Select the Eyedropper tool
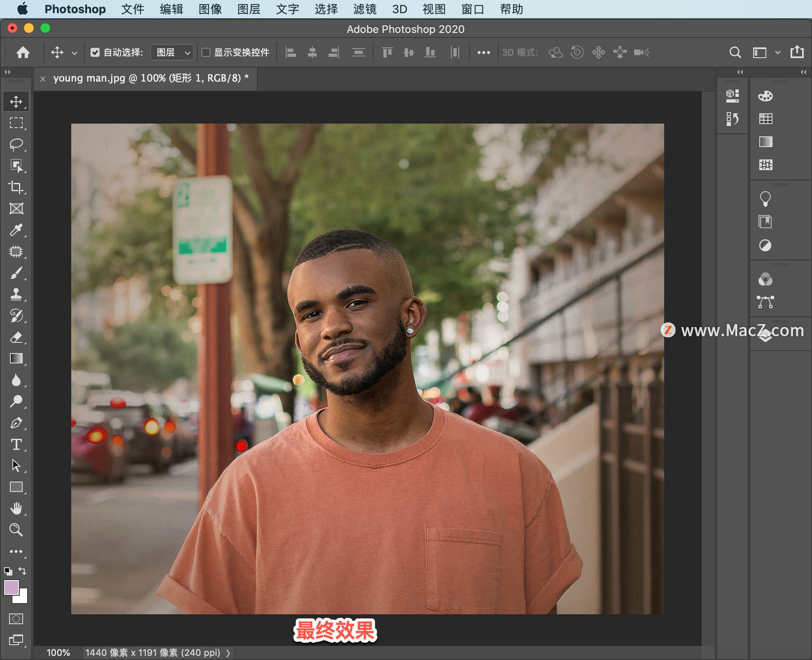812x660 pixels. coord(16,230)
